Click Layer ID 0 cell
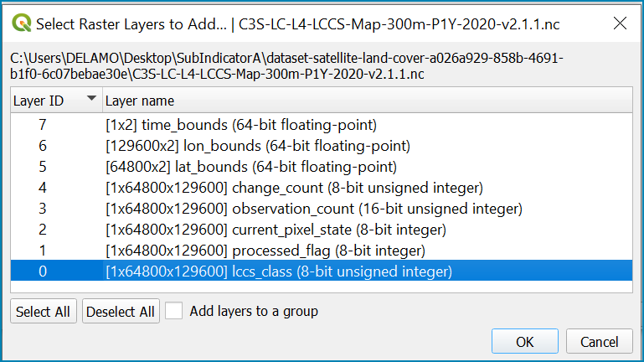Viewport: 644px width, 362px height. 43,271
